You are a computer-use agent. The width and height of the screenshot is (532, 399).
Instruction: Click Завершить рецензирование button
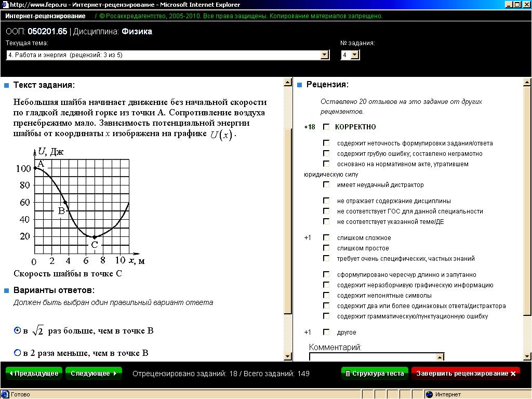465,374
